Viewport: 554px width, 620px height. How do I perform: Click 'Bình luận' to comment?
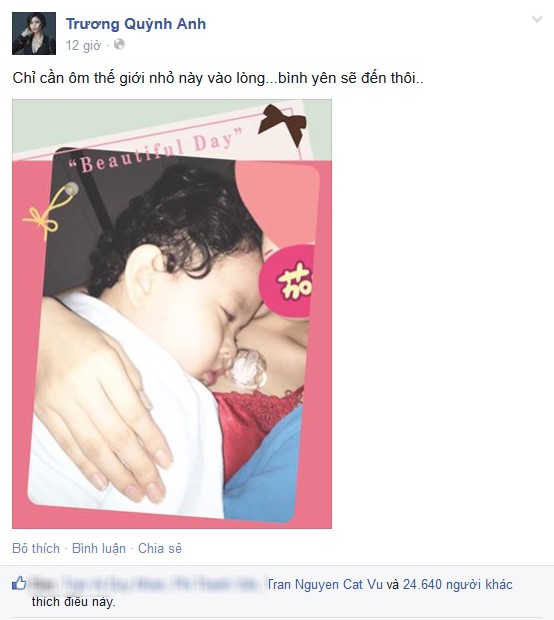click(x=99, y=548)
